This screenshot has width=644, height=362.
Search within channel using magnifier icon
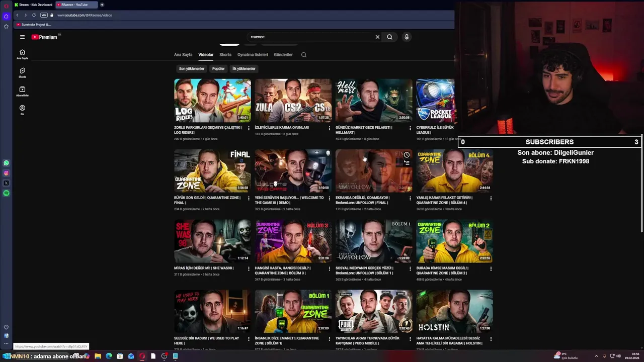pyautogui.click(x=304, y=55)
